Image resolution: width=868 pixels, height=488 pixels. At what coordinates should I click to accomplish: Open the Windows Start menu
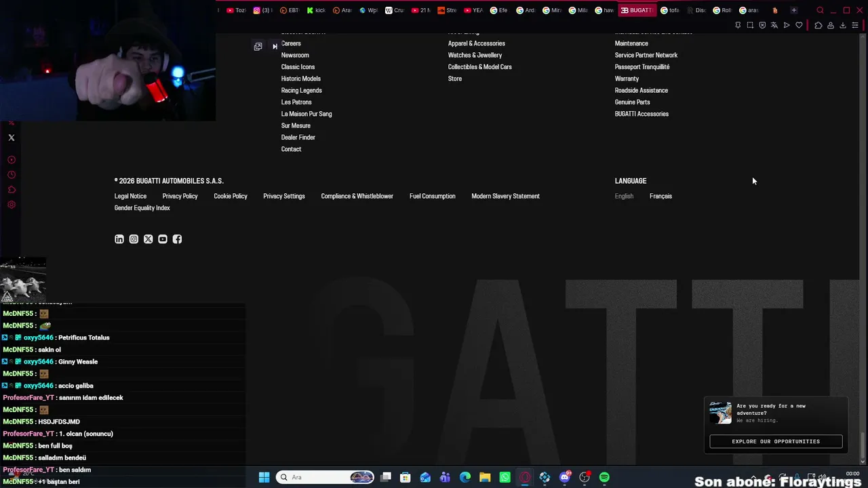264,477
